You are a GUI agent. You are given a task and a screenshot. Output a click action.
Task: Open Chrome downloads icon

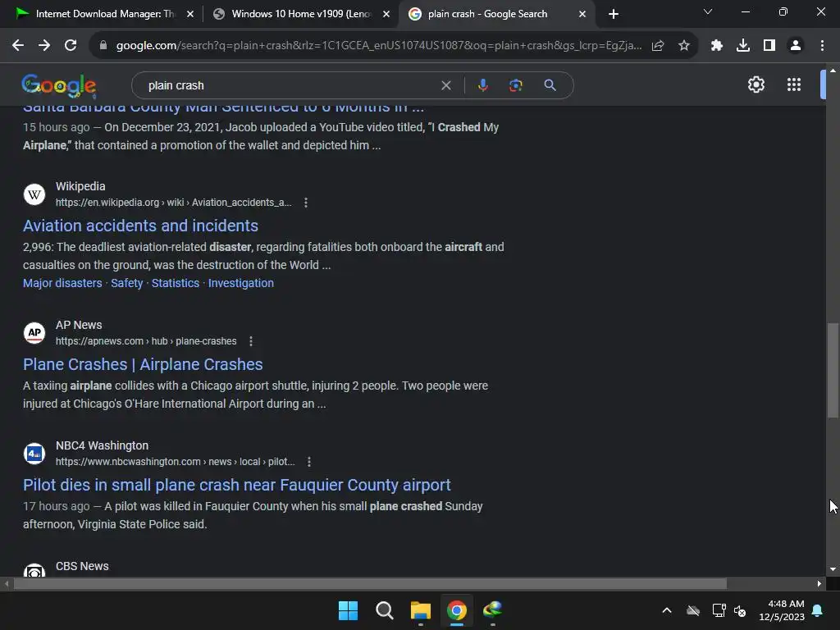743,46
